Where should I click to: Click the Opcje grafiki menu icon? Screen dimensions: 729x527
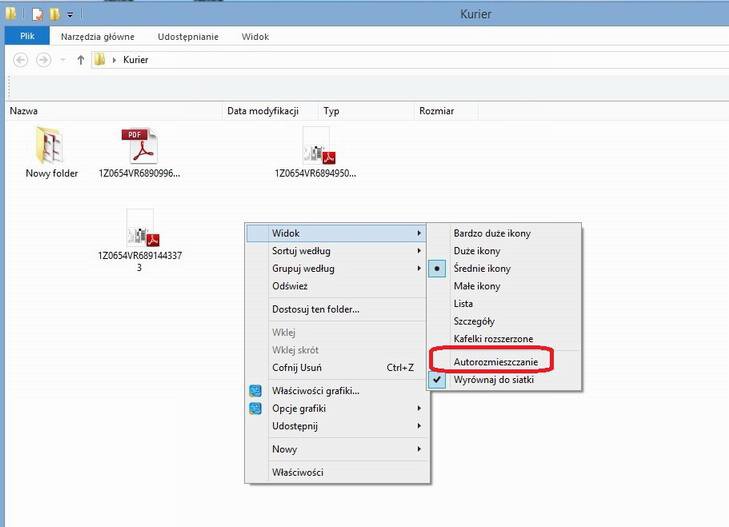(256, 408)
